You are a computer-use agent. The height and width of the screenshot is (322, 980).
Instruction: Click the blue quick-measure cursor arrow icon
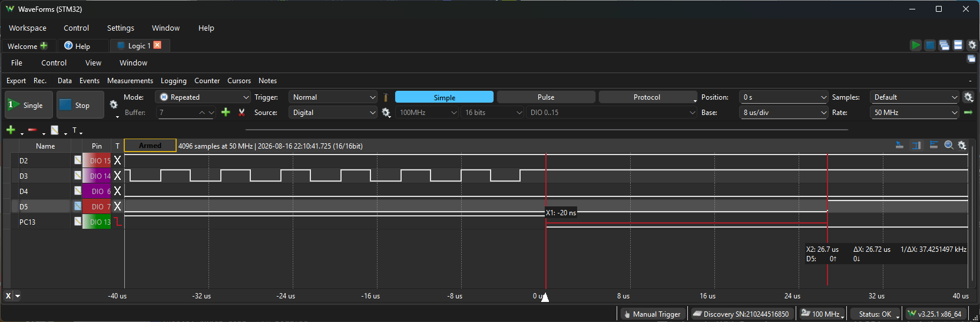900,145
